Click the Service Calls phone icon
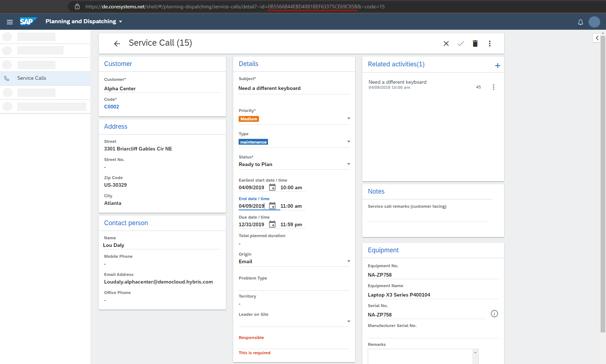The image size is (606, 364). pyautogui.click(x=7, y=78)
